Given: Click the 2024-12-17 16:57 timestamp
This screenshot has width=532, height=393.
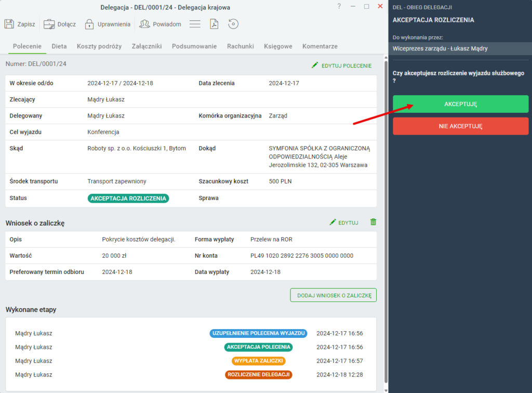Looking at the screenshot, I should (x=340, y=361).
